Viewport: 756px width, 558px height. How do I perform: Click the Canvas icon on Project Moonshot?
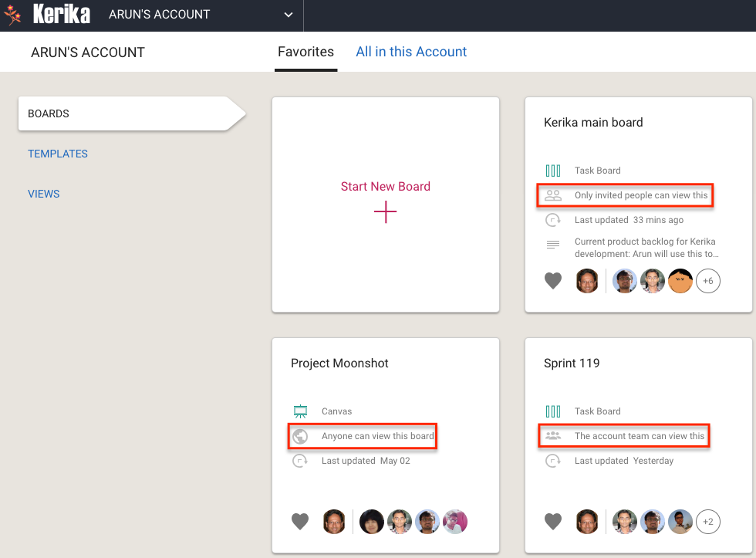(x=300, y=411)
